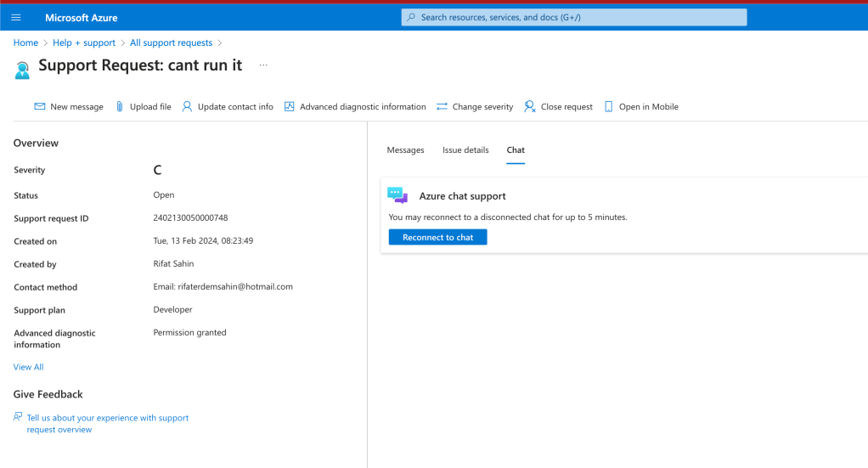The width and height of the screenshot is (868, 468).
Task: Switch to the Messages tab
Action: pos(405,150)
